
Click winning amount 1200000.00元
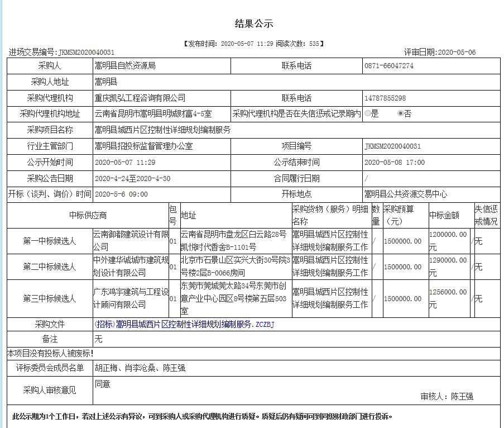(448, 241)
